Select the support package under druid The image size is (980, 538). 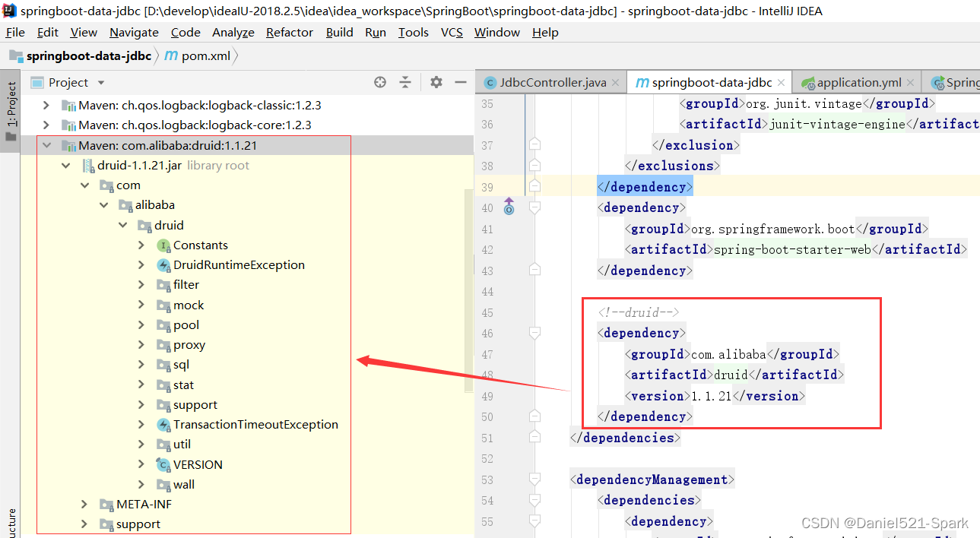tap(195, 405)
